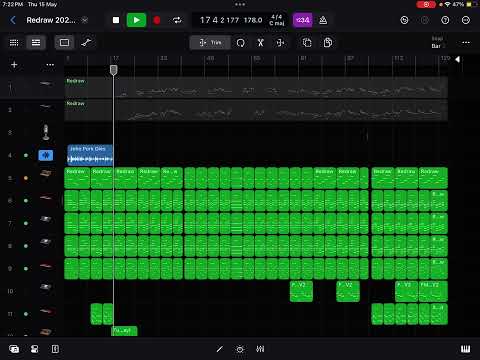Select the blue John Pork audio region
The image size is (480, 360).
coord(90,155)
